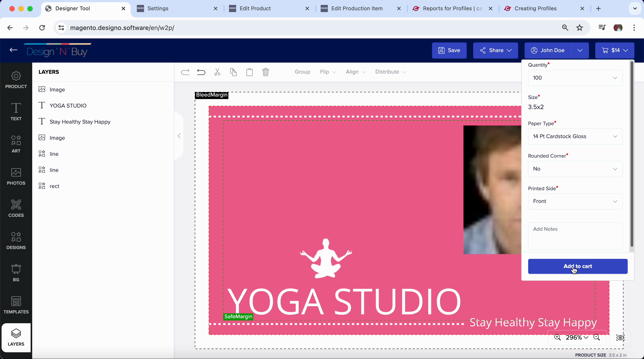This screenshot has height=359, width=644.
Task: Click the trash delete icon in toolbar
Action: tap(265, 72)
